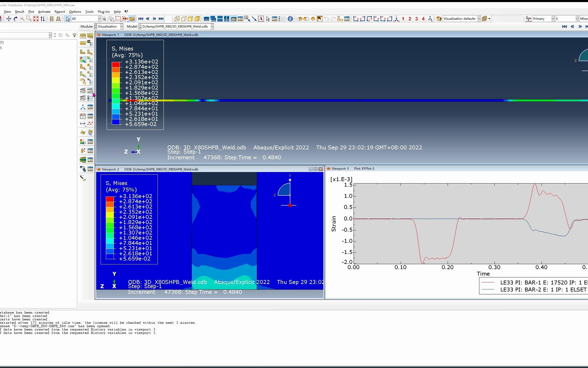Click the Stream toolbox icon
Screen dimensions: 588x368
tap(83, 160)
